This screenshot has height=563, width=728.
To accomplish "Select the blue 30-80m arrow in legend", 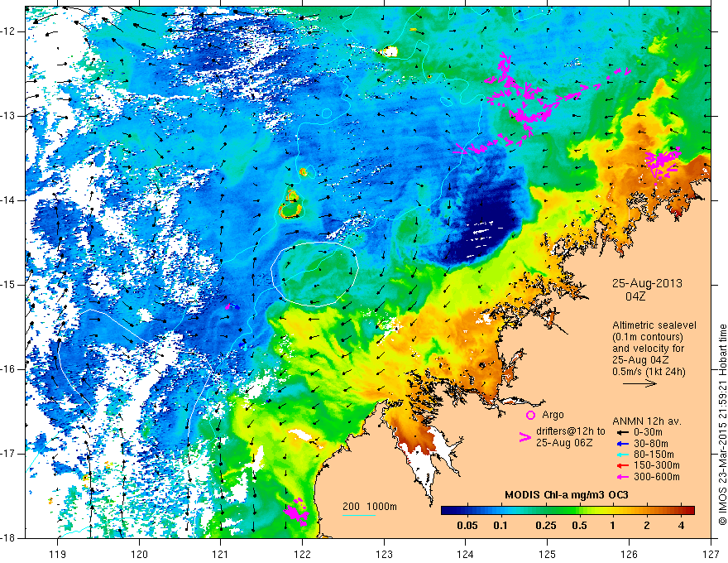I will coord(623,444).
